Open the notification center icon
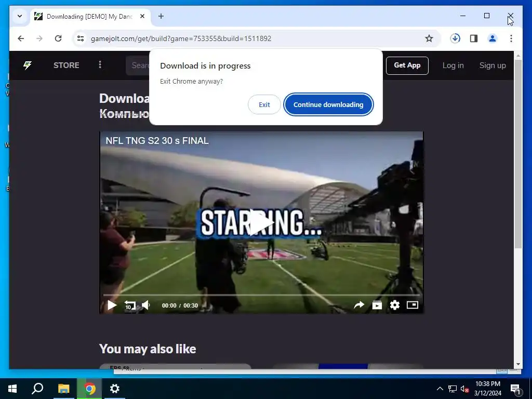 (515, 389)
